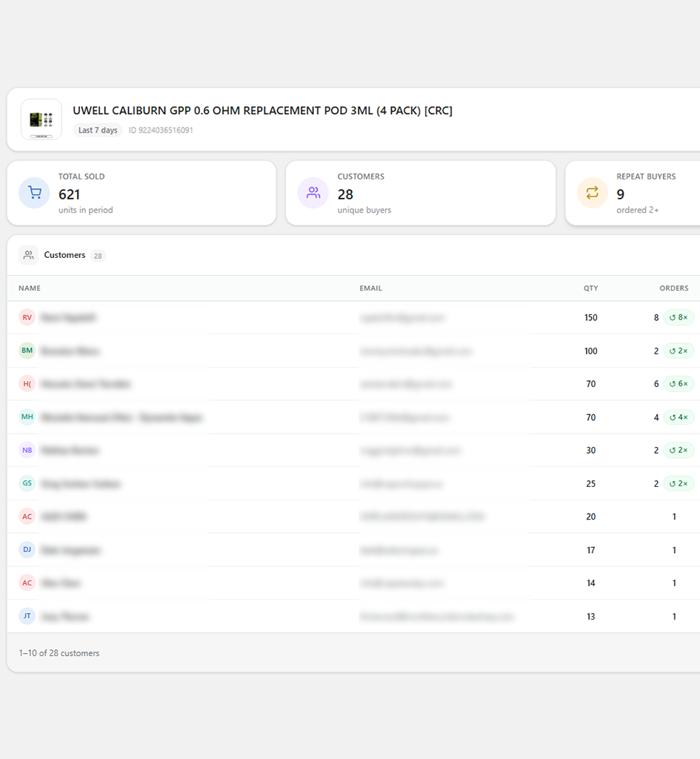
Task: Click the quantity 30 cell
Action: pos(590,450)
